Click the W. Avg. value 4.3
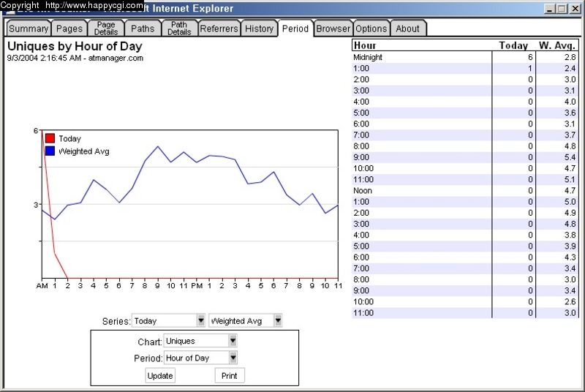Image resolution: width=585 pixels, height=392 pixels. pos(570,257)
